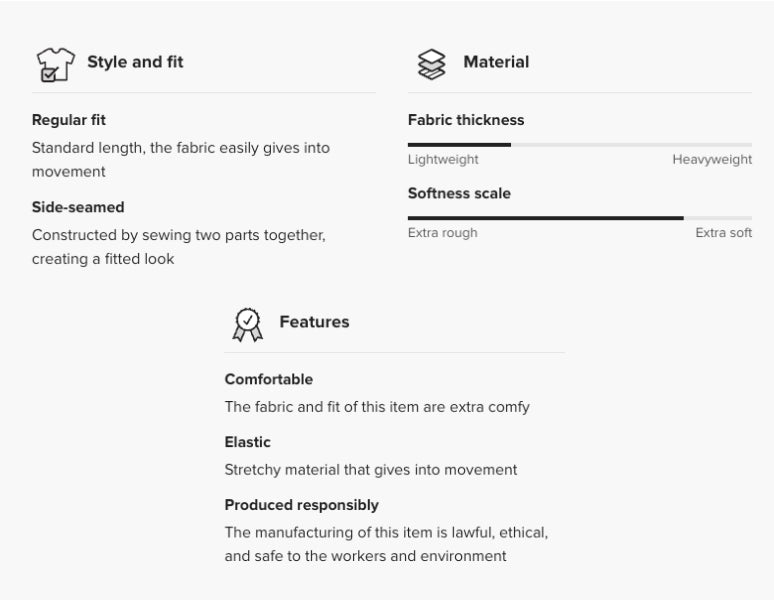Click the Softness scale bar
The height and width of the screenshot is (600, 774).
pyautogui.click(x=579, y=218)
